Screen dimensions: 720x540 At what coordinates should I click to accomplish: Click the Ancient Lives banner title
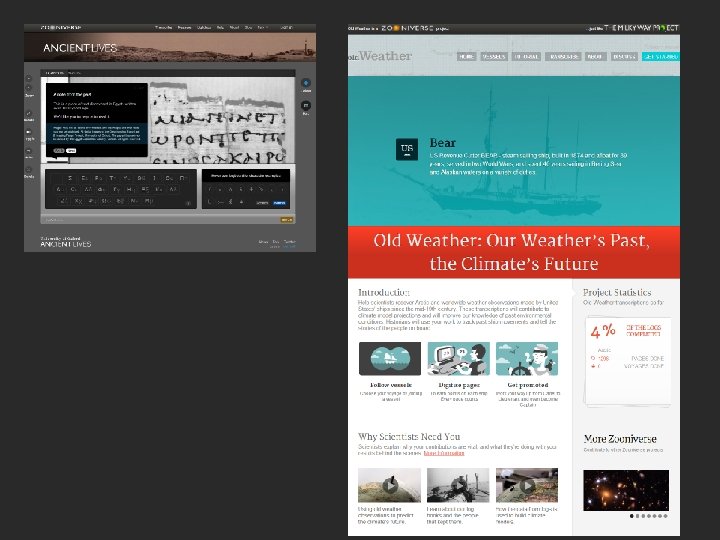80,48
